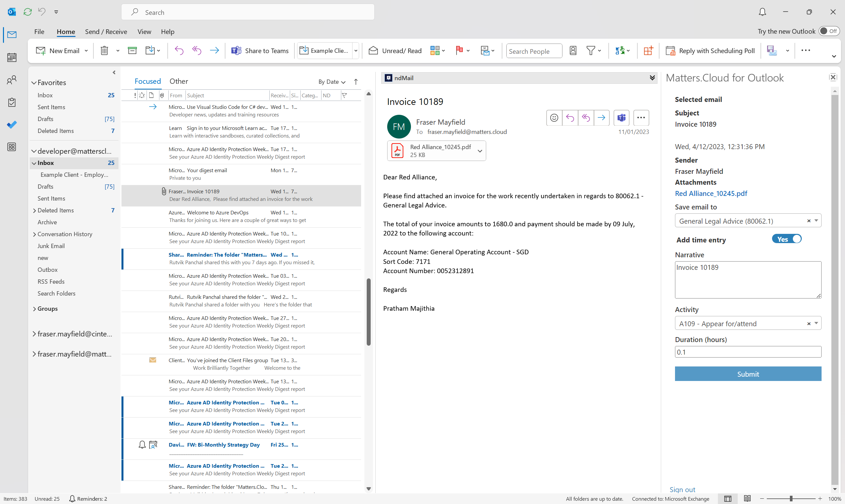Image resolution: width=845 pixels, height=504 pixels.
Task: Click the Example Client quick step
Action: 325,50
